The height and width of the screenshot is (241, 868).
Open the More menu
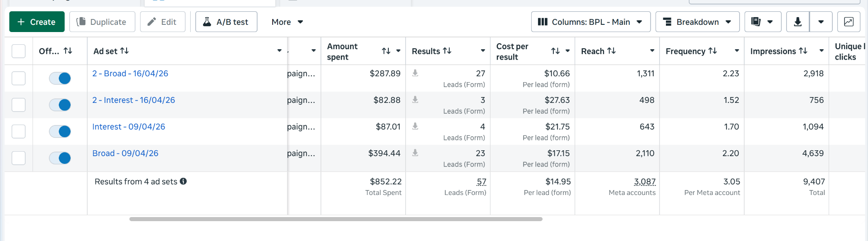[287, 22]
